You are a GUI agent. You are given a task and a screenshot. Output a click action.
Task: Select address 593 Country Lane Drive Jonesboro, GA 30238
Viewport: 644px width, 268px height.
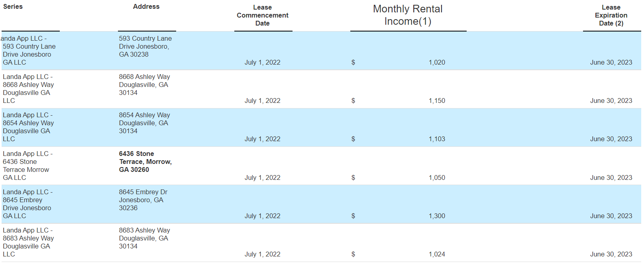click(145, 46)
